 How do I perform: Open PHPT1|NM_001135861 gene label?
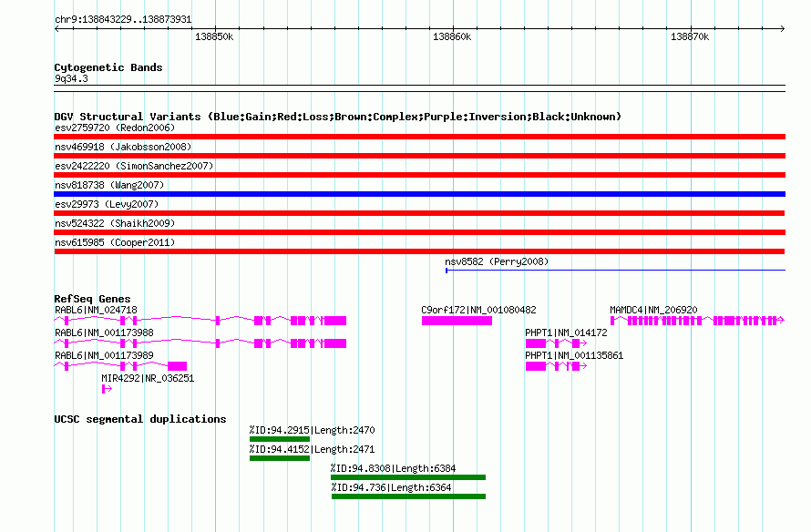coord(574,355)
